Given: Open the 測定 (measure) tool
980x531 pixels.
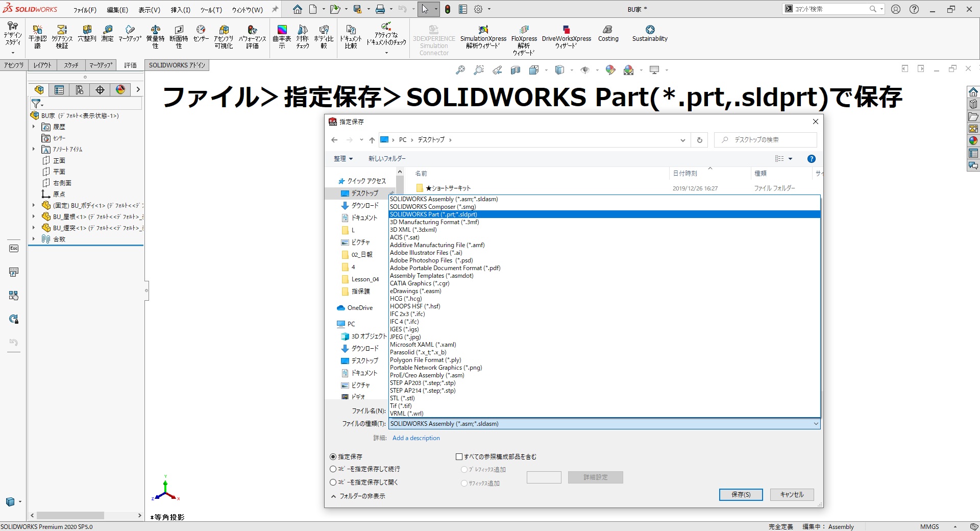Looking at the screenshot, I should (107, 36).
